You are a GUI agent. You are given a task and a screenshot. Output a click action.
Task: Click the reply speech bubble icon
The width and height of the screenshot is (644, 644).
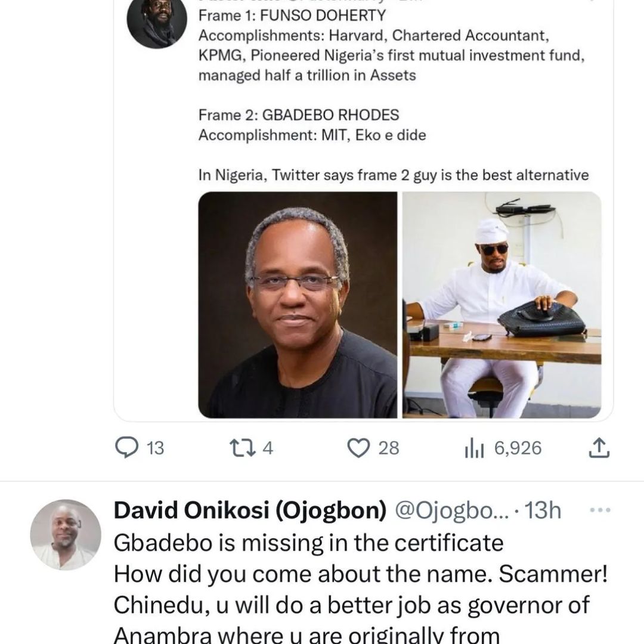pos(126,448)
